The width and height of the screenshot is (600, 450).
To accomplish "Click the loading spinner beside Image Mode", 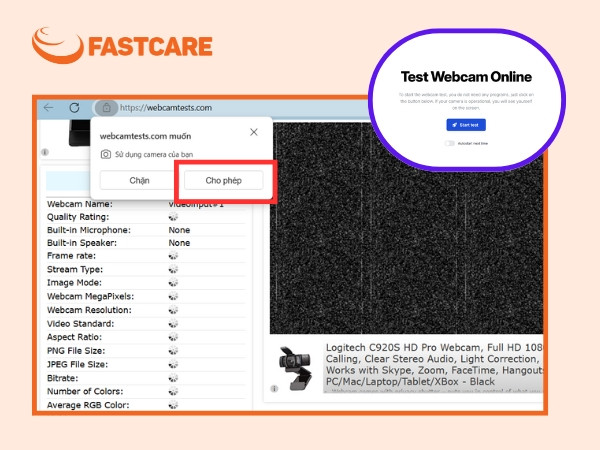I will [173, 283].
